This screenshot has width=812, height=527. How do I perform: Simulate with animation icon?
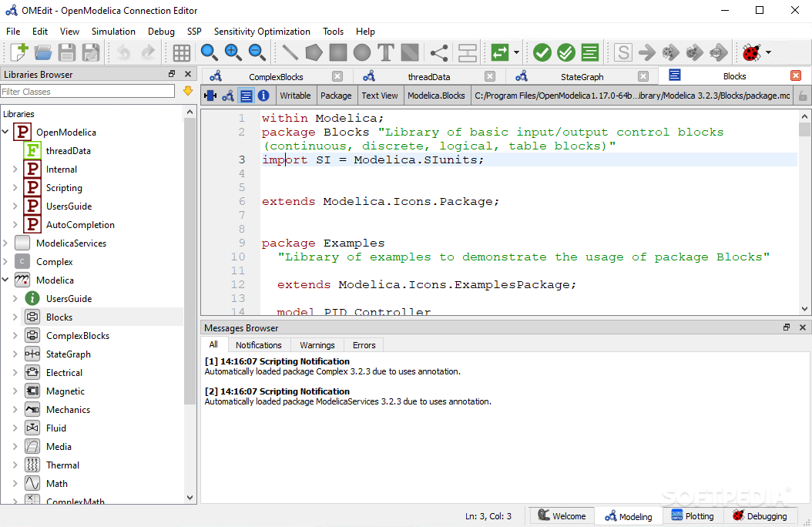718,52
